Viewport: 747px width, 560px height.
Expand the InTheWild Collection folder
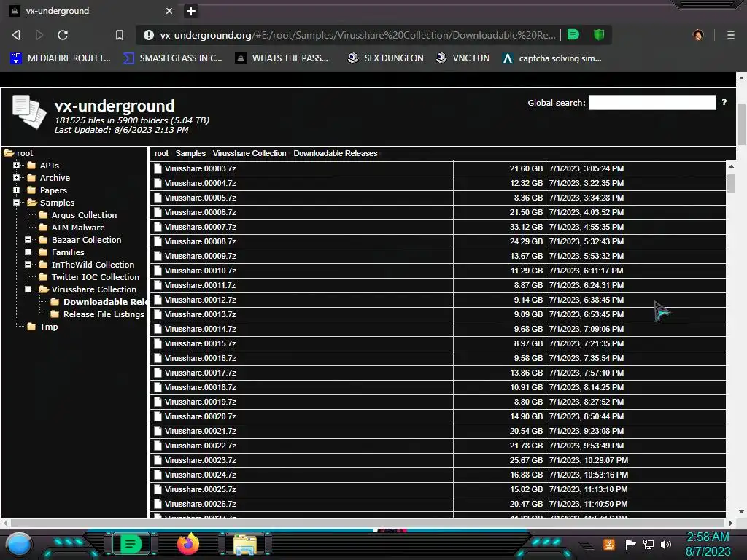click(28, 264)
